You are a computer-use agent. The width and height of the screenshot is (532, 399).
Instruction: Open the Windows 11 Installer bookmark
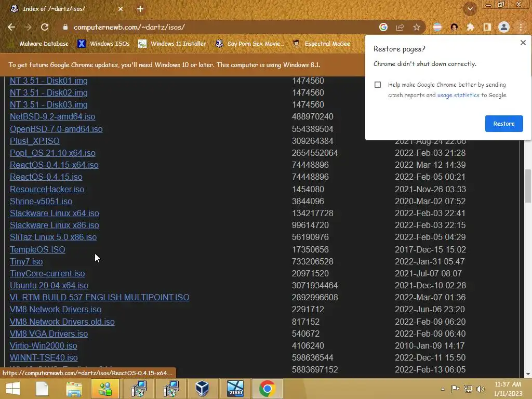click(x=172, y=44)
